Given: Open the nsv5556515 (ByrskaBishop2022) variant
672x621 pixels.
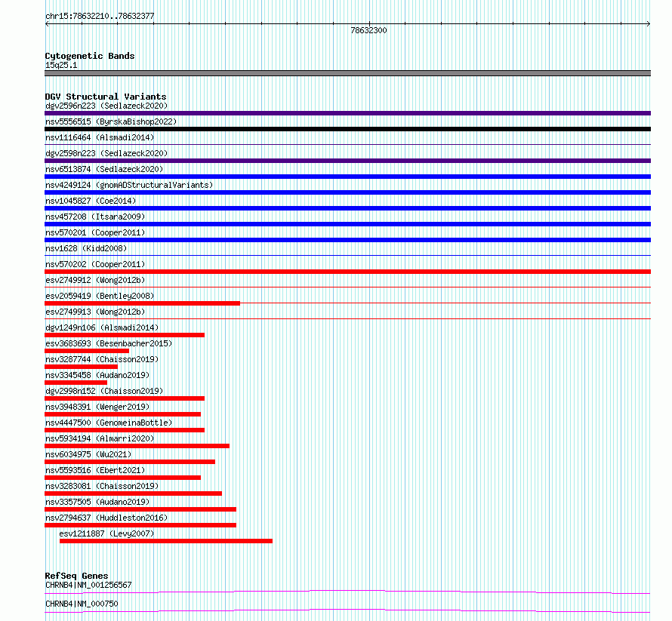Looking at the screenshot, I should (x=111, y=121).
